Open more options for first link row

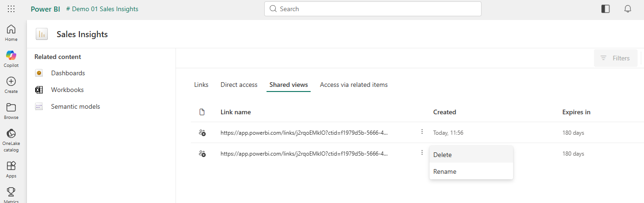pos(422,132)
